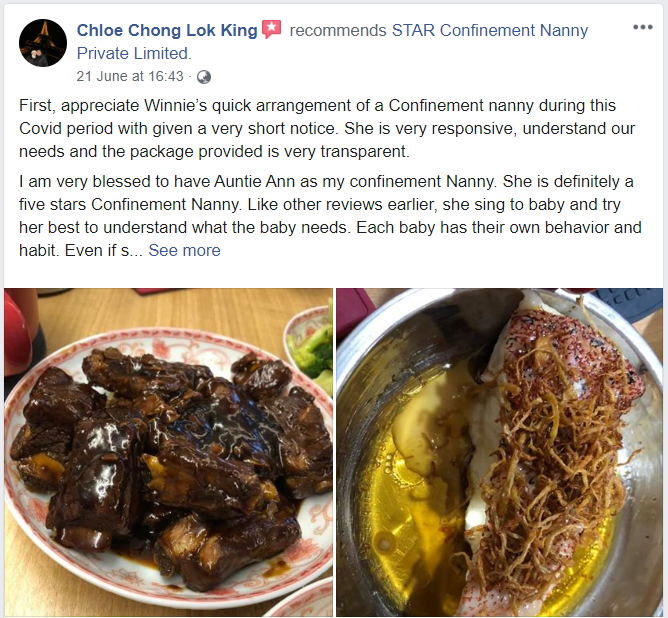This screenshot has height=618, width=668.
Task: Open the three-dot post options menu
Action: click(x=642, y=27)
